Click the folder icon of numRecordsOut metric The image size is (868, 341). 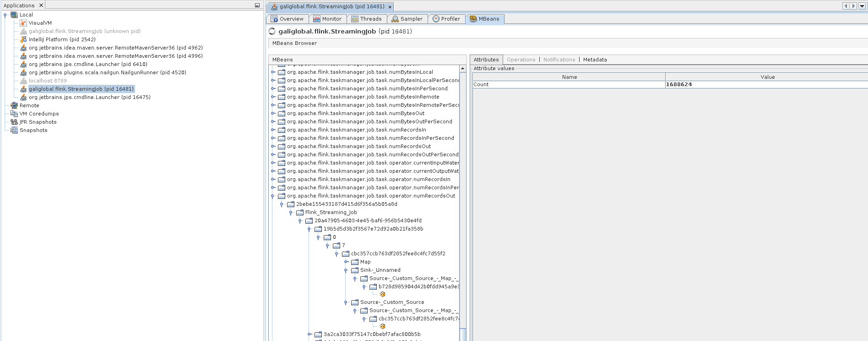click(282, 147)
